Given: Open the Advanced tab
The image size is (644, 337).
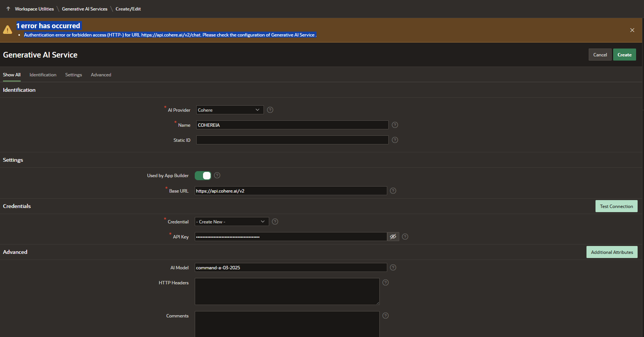Looking at the screenshot, I should (x=101, y=75).
